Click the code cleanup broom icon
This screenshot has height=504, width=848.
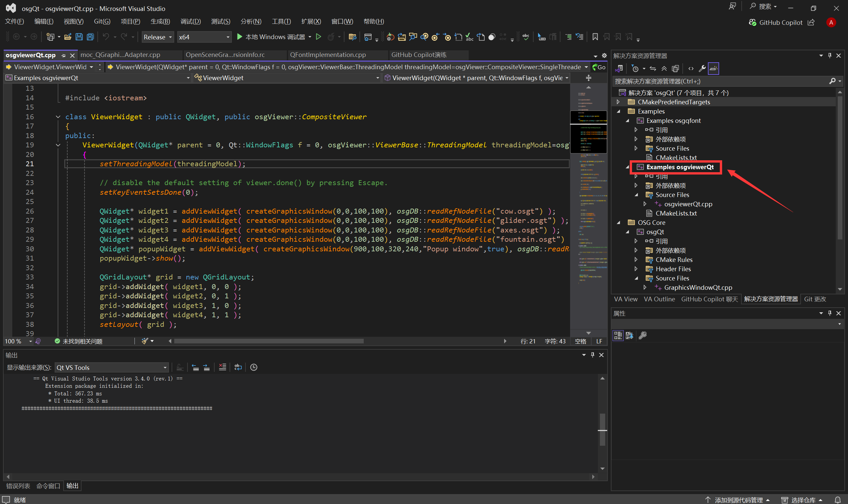[x=145, y=341]
